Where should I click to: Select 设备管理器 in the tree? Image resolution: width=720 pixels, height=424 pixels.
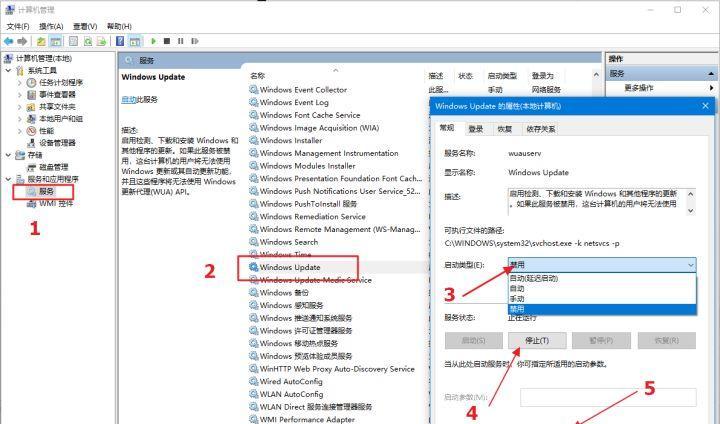point(57,143)
